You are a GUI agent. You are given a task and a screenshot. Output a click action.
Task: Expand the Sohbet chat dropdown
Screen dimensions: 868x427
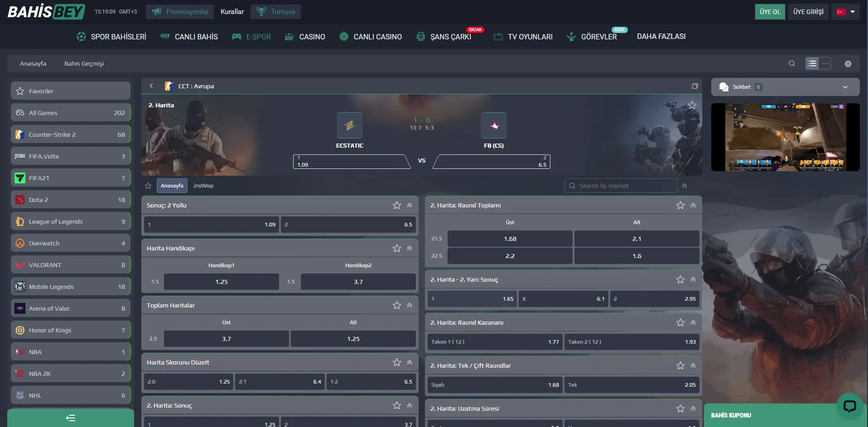[x=845, y=87]
